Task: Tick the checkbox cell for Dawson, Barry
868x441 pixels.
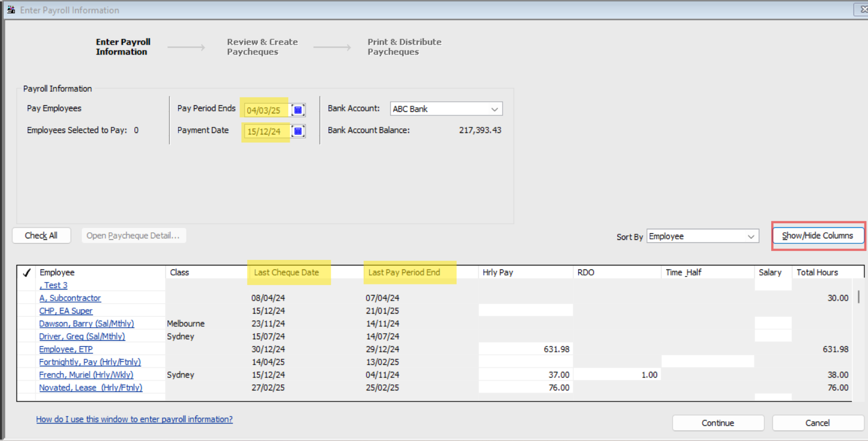Action: click(x=27, y=324)
